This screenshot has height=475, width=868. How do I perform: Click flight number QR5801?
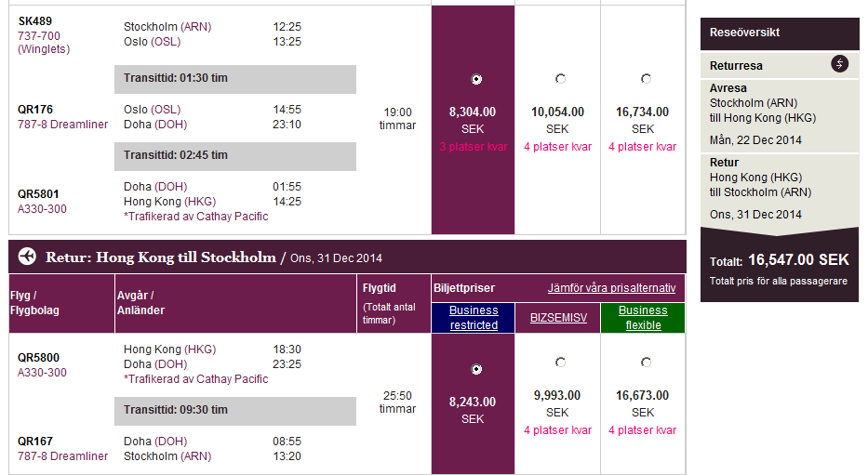(x=38, y=194)
